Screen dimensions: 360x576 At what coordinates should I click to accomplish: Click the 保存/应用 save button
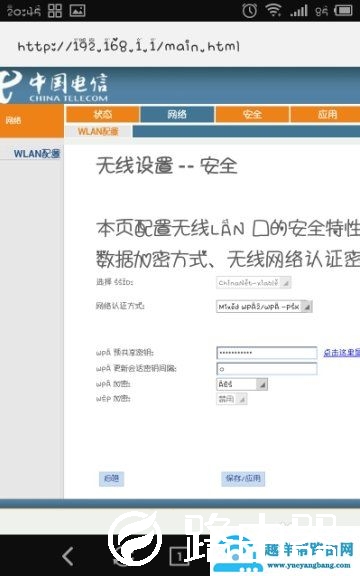click(x=243, y=479)
